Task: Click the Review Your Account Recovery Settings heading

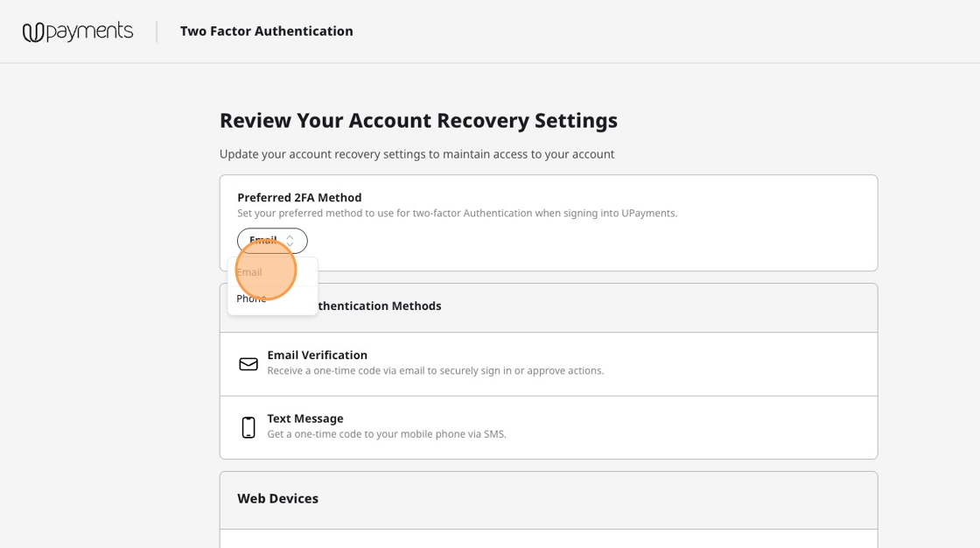Action: point(418,120)
